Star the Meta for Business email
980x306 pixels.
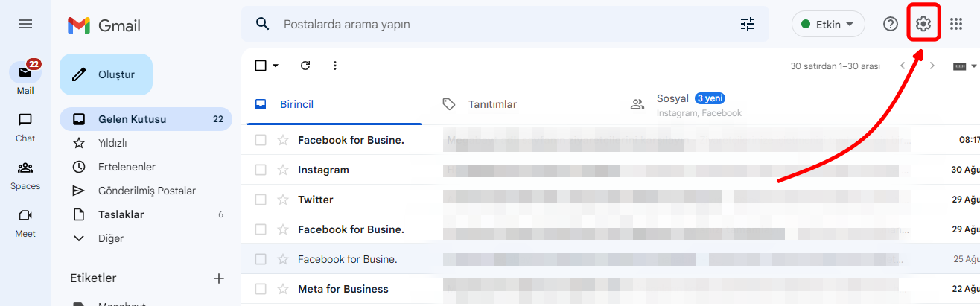coord(283,289)
